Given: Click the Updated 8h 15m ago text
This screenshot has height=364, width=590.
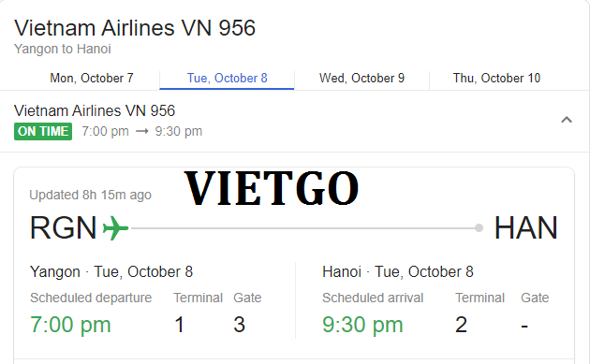Looking at the screenshot, I should click(90, 195).
